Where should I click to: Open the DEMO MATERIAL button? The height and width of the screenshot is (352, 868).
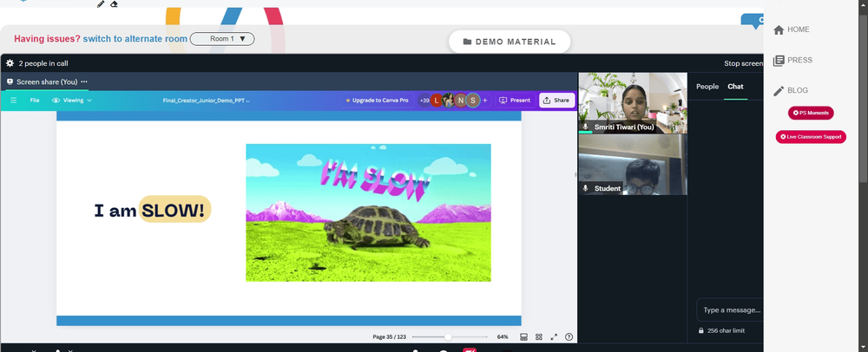[510, 42]
